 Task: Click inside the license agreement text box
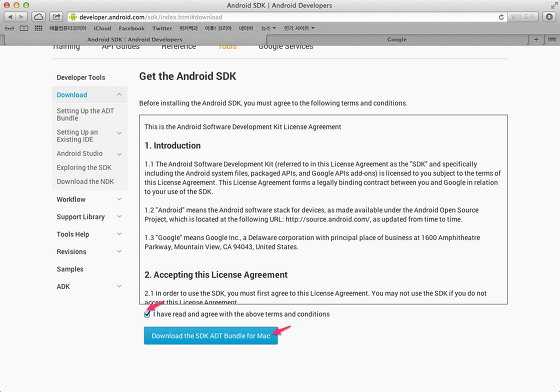point(323,210)
